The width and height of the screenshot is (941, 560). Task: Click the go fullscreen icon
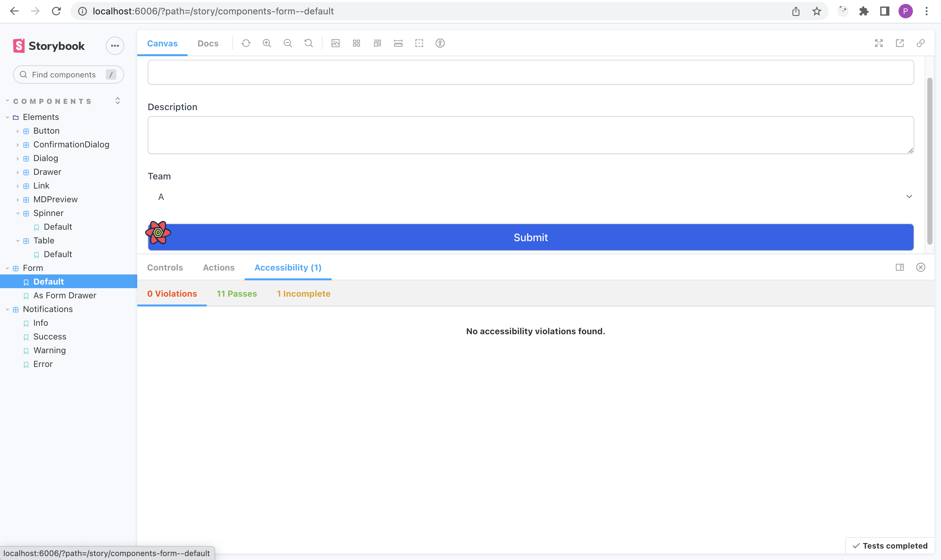tap(879, 43)
